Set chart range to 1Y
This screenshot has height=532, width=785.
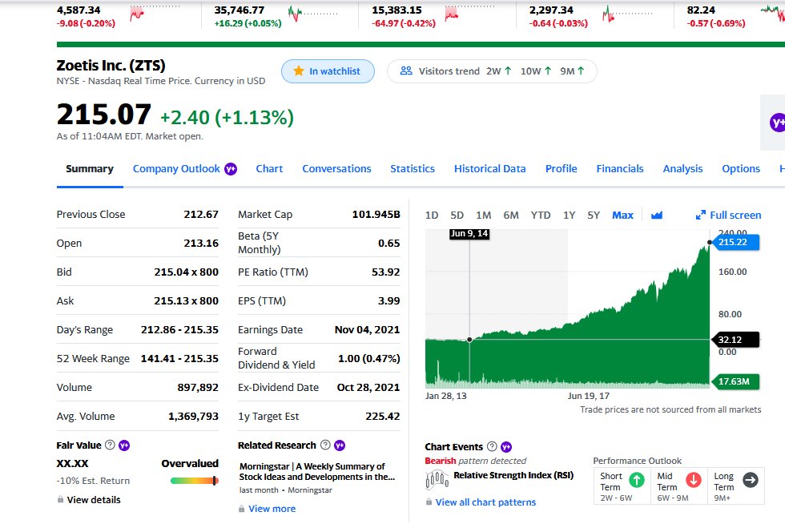point(569,216)
